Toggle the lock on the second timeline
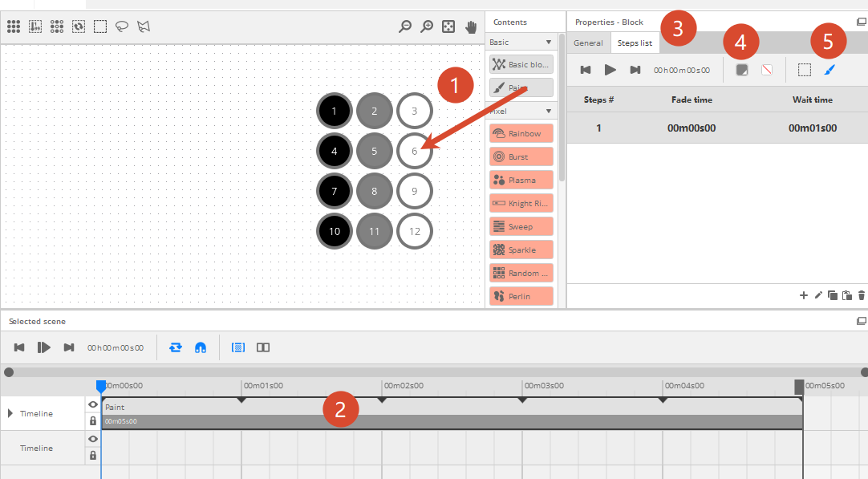The image size is (868, 479). pyautogui.click(x=93, y=455)
